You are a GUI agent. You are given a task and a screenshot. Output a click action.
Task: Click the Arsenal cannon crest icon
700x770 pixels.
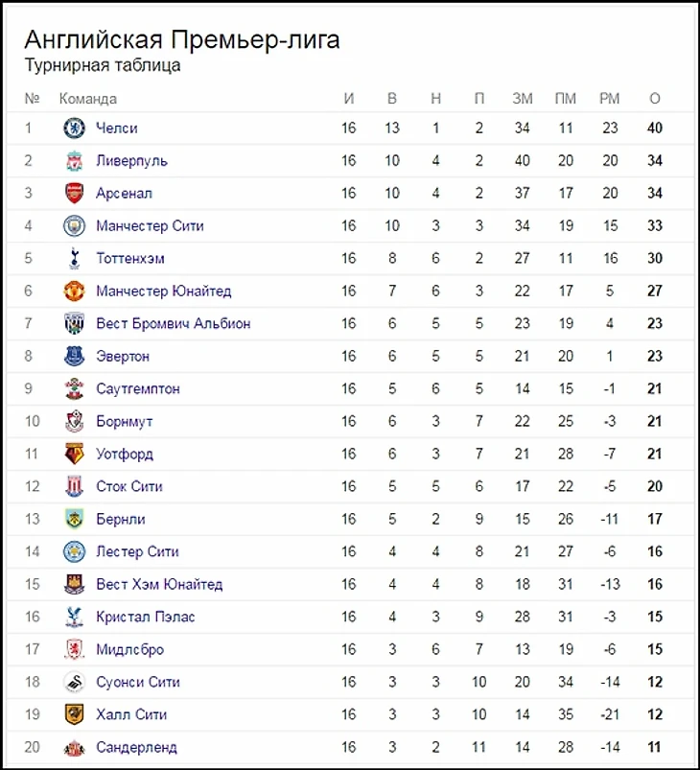74,193
